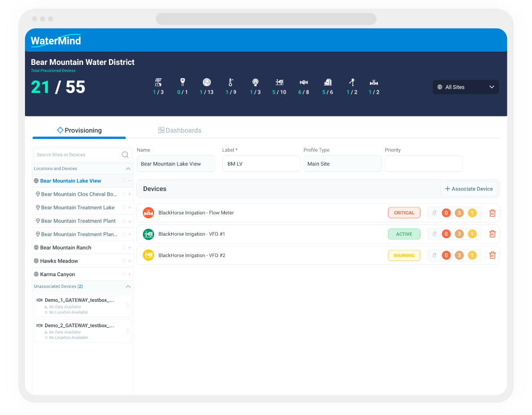
Task: Click yellow alert count on Flow Meter row
Action: pos(472,213)
